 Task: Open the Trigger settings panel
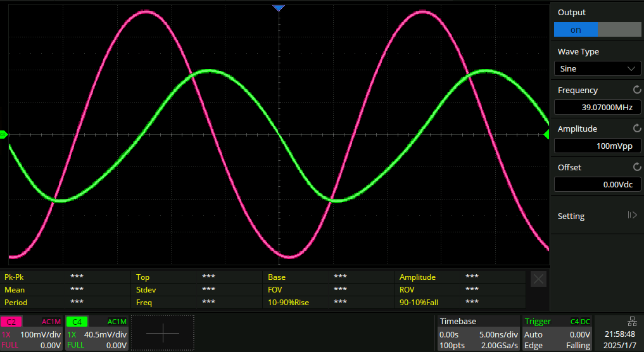coord(557,333)
